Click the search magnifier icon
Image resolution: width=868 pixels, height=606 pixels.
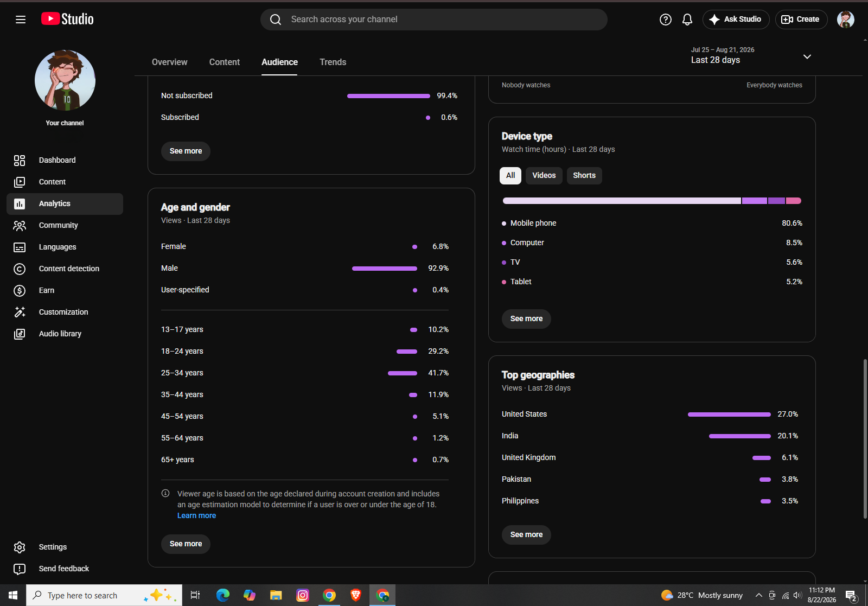point(276,20)
